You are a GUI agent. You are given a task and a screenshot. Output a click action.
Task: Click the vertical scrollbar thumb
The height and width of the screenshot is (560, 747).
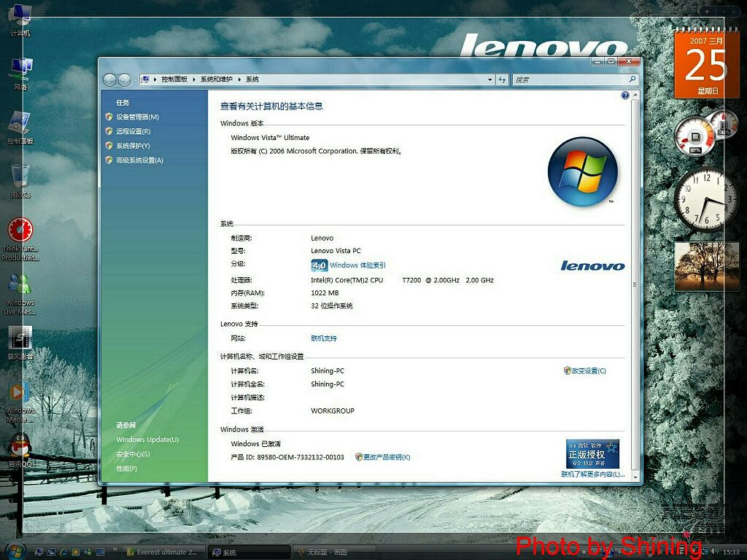635,284
